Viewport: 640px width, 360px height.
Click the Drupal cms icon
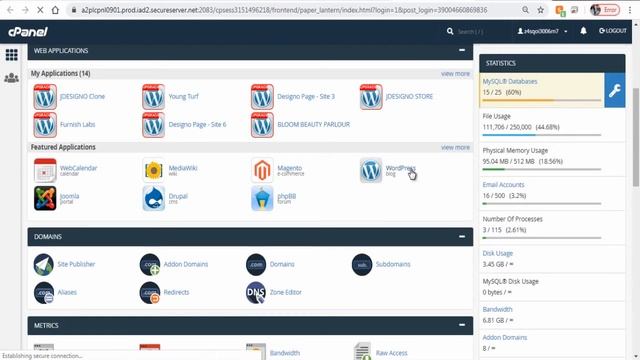tap(153, 198)
